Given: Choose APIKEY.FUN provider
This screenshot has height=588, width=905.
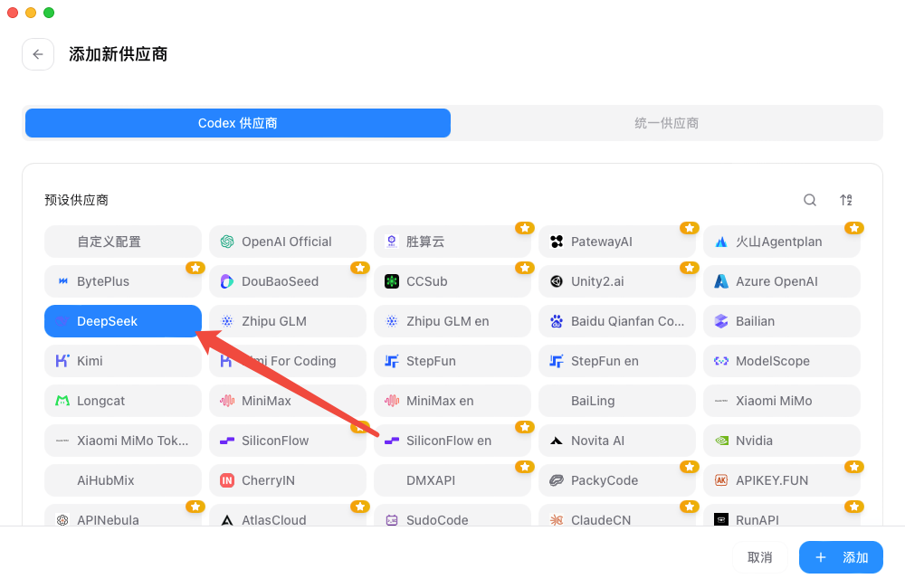Looking at the screenshot, I should [782, 480].
